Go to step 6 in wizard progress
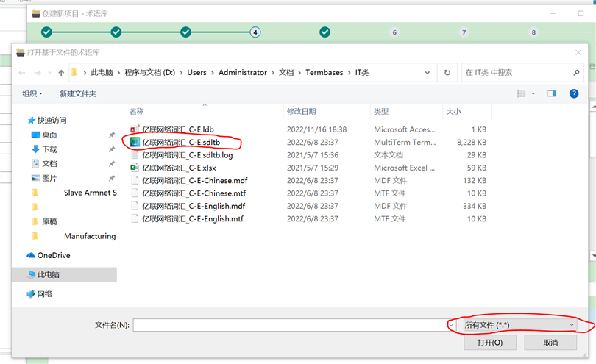Viewport: 596px width, 364px height. click(394, 32)
